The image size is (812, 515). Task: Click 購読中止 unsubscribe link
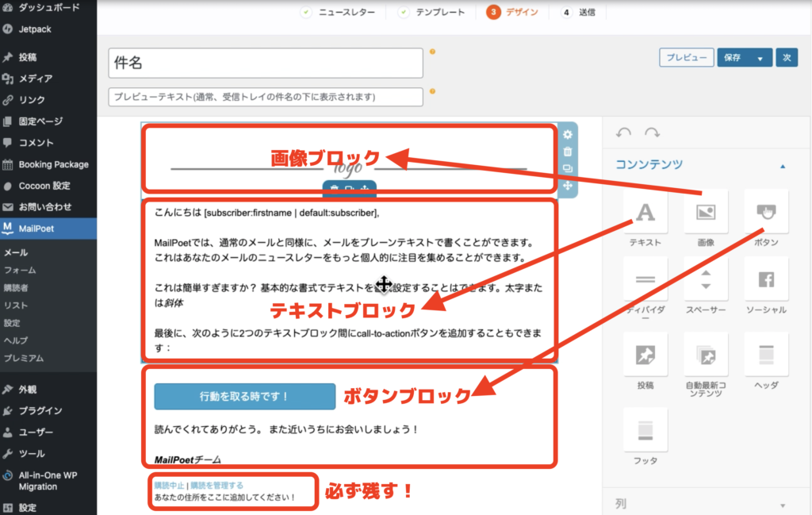point(170,486)
